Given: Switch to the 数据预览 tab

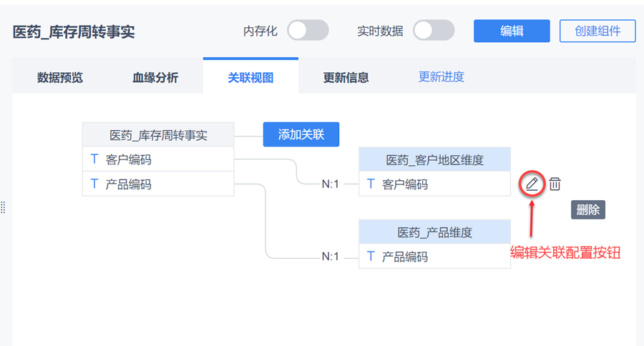Looking at the screenshot, I should coord(60,77).
